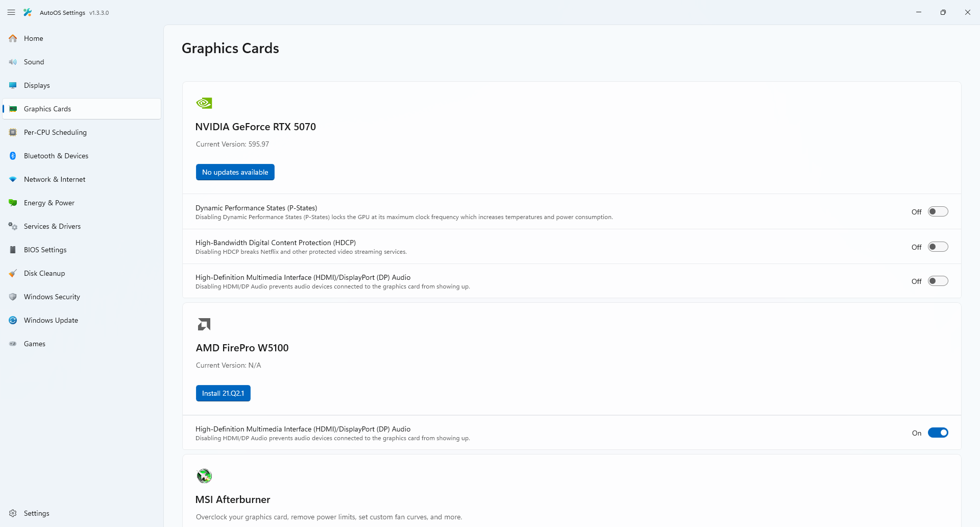Click the MSI Afterburner heading
The height and width of the screenshot is (527, 980).
233,499
